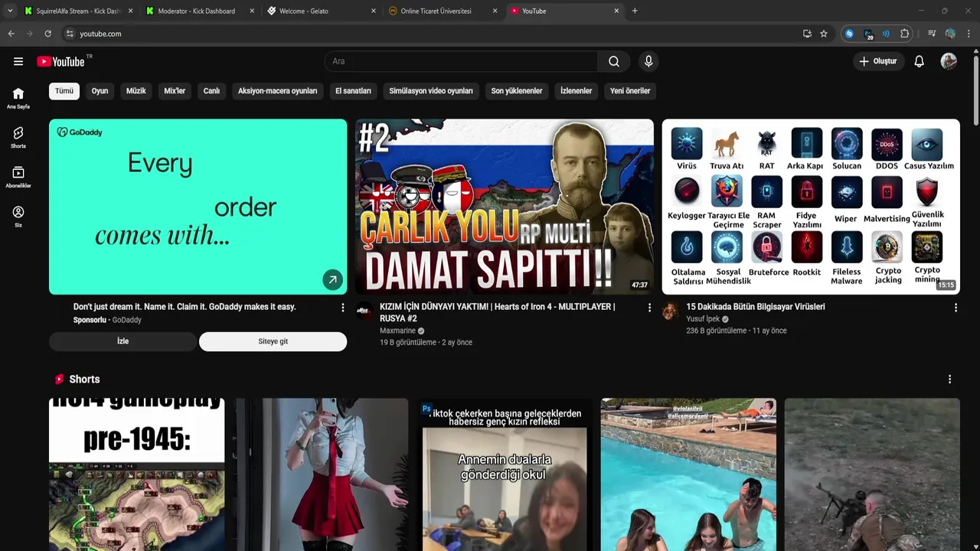
Task: Open the tab search dropdown arrow
Action: [10, 11]
